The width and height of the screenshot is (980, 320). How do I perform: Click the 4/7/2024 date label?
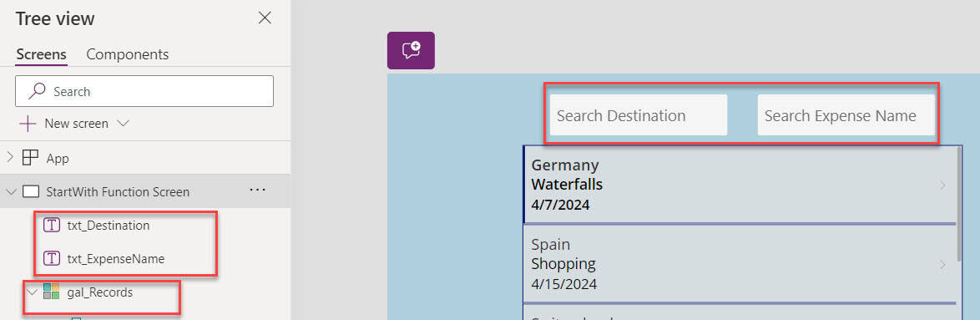pyautogui.click(x=560, y=205)
